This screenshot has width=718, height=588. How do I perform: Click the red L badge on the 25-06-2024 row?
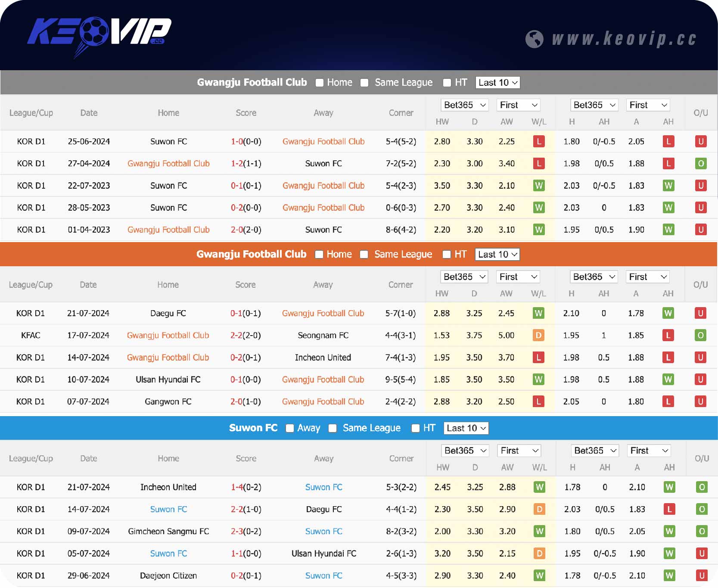pos(539,141)
